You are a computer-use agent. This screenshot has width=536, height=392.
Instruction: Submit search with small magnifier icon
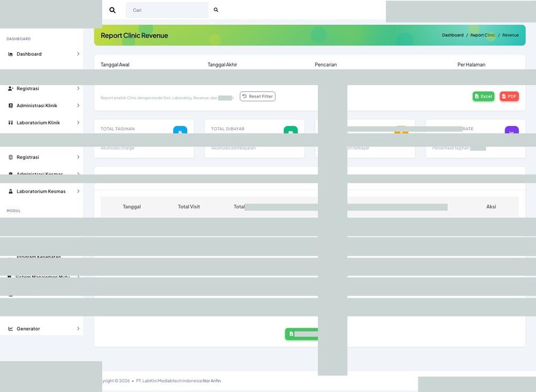pyautogui.click(x=216, y=10)
